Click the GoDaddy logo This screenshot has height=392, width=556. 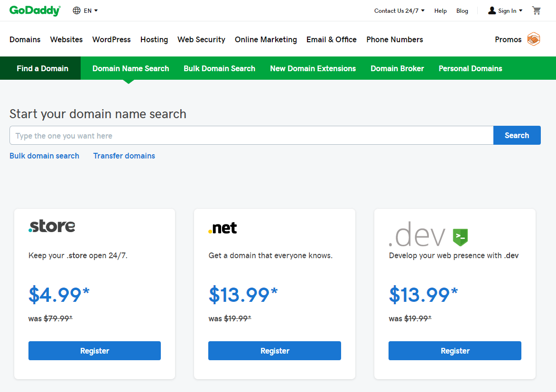[35, 10]
